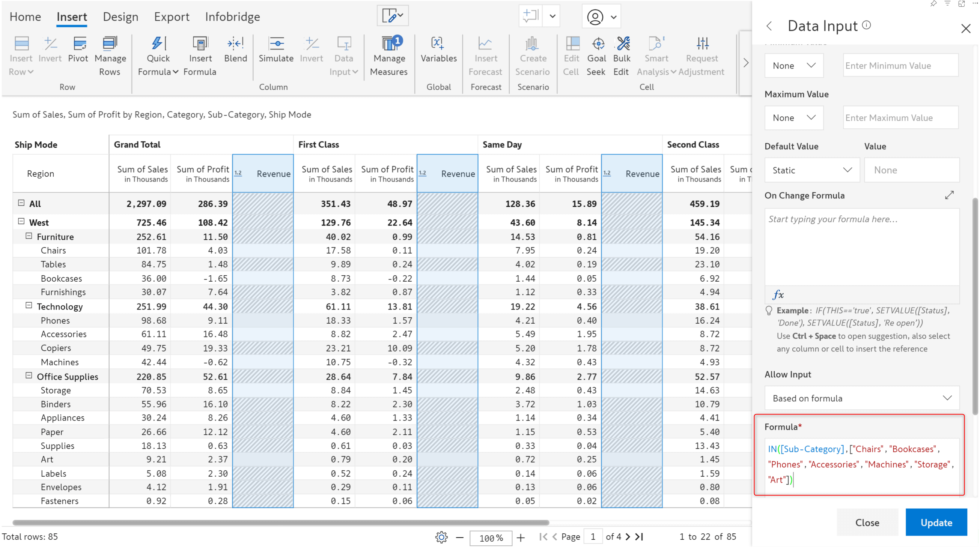Screen dimensions: 980x548
Task: Switch to the Export tab
Action: [x=172, y=17]
